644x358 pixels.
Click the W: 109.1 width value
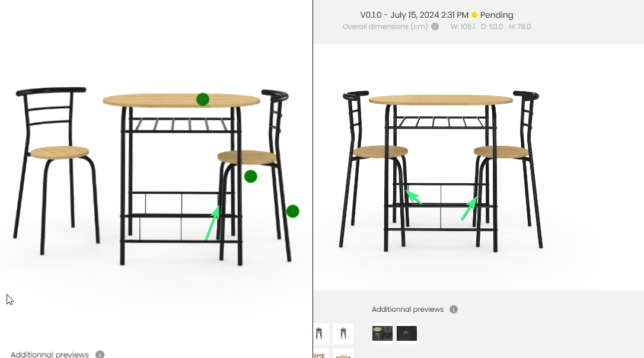[x=463, y=27]
